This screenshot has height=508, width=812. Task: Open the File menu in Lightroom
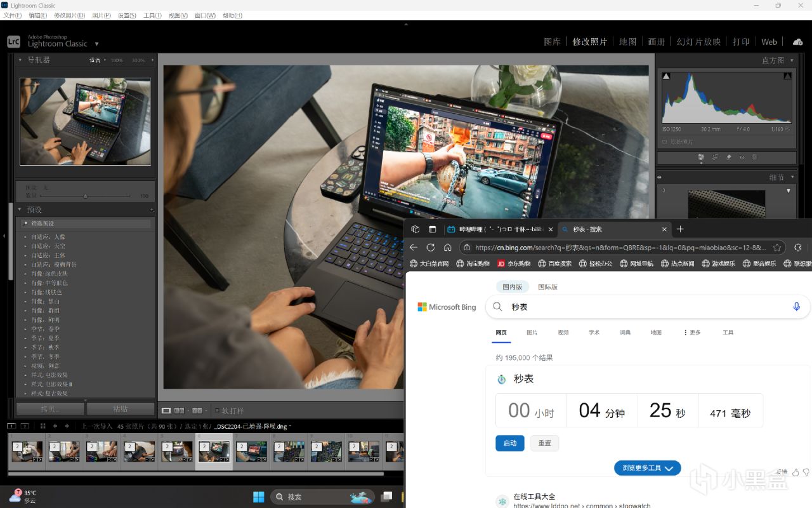[13, 15]
